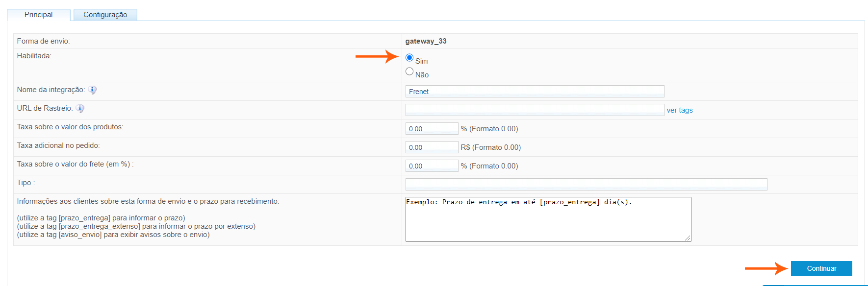Click the Habilitada label text
Image resolution: width=868 pixels, height=286 pixels.
click(x=34, y=56)
